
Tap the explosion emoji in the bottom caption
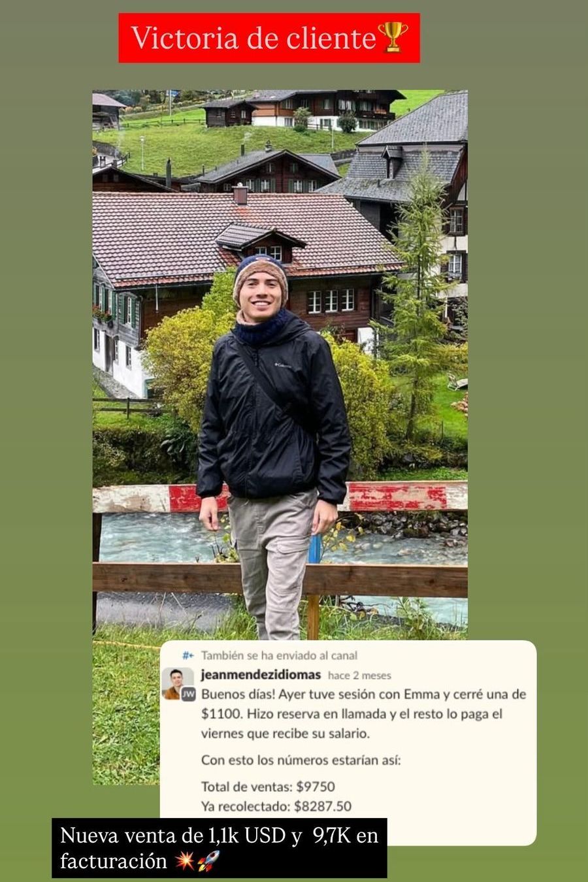[x=185, y=862]
